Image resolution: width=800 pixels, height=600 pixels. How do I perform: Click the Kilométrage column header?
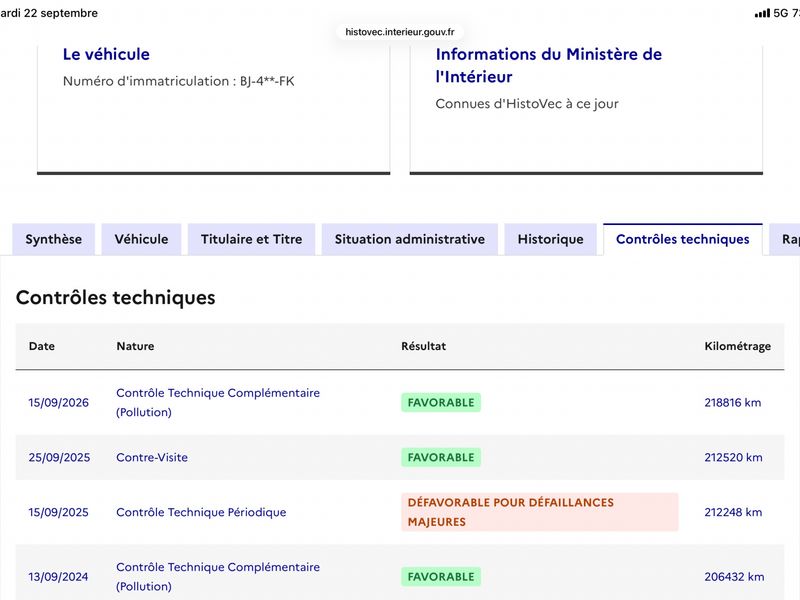tap(738, 346)
